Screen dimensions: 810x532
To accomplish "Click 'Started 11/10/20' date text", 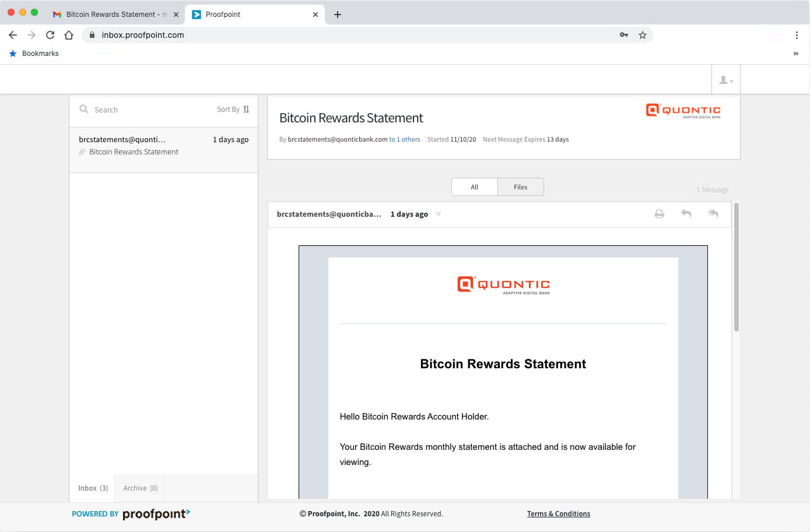I will (x=451, y=139).
